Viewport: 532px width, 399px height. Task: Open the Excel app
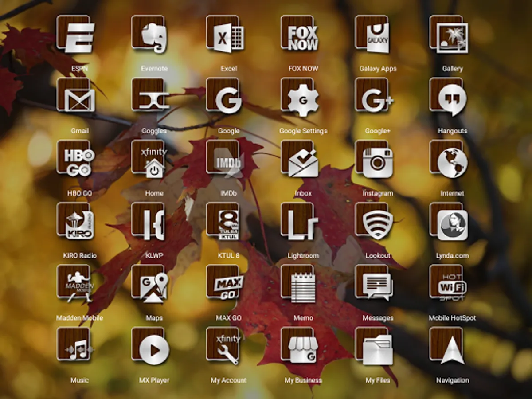pyautogui.click(x=225, y=35)
